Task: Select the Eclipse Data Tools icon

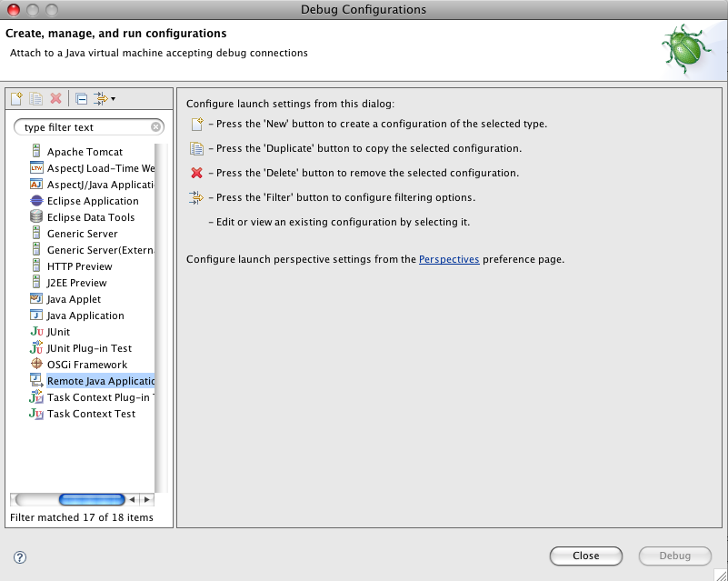Action: [36, 216]
